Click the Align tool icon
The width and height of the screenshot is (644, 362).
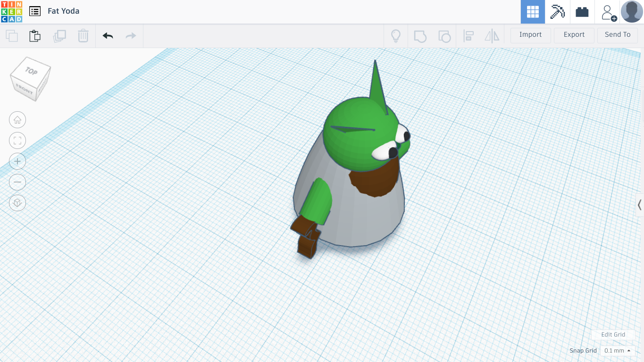tap(468, 36)
